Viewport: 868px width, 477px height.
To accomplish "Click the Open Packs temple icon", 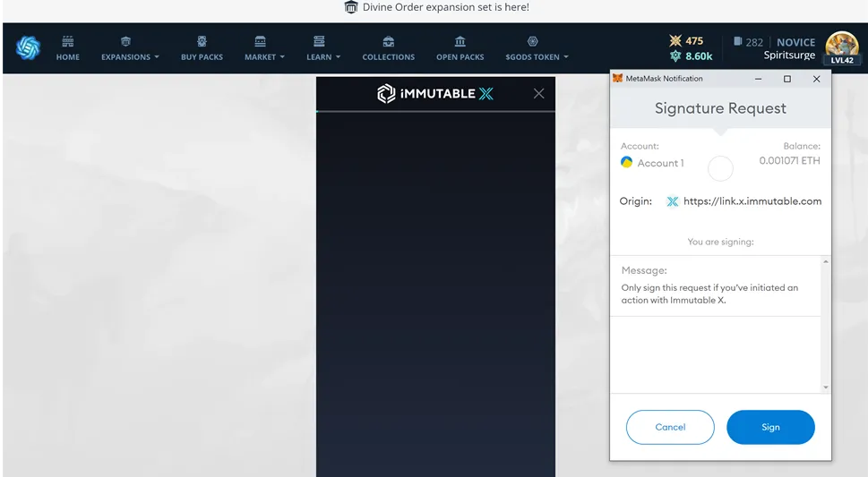I will point(460,41).
